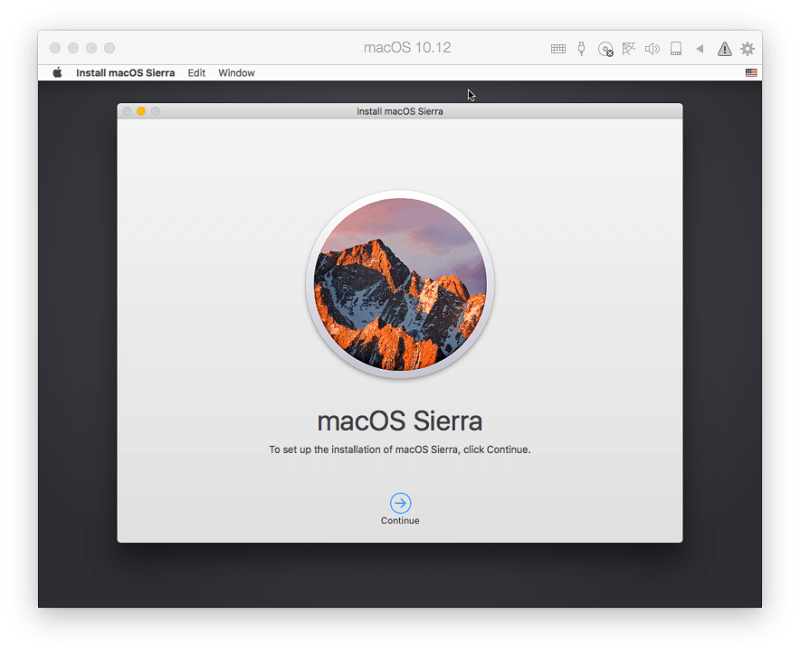800x653 pixels.
Task: Click the US flag input source icon
Action: click(x=751, y=72)
